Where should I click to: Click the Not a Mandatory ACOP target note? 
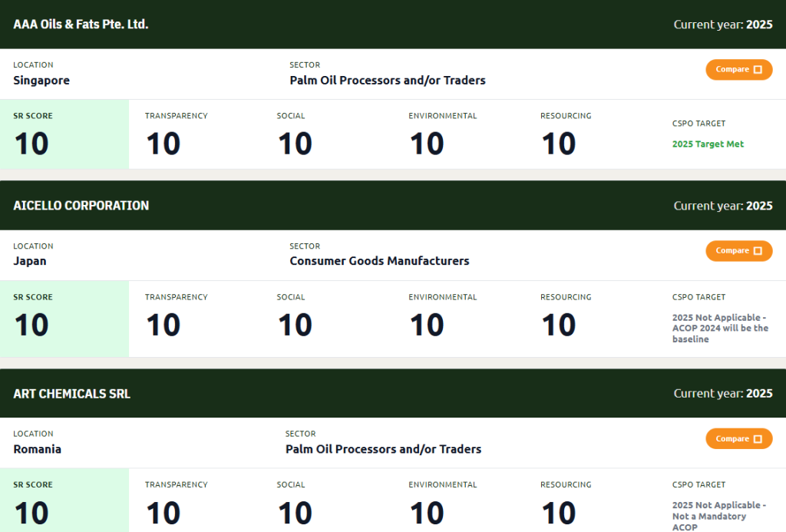[x=718, y=516]
